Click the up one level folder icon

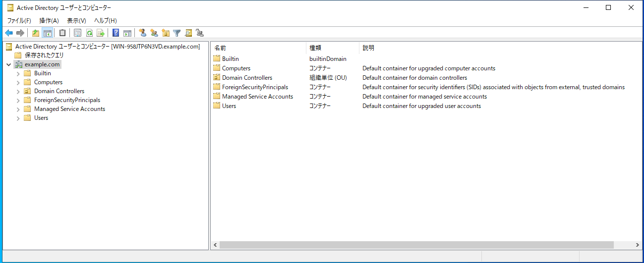point(36,33)
